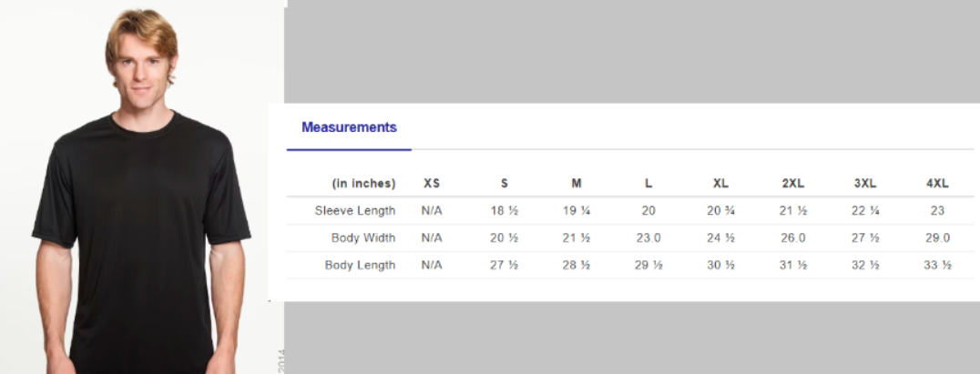Image resolution: width=980 pixels, height=374 pixels.
Task: Click the '(in inches)' units header
Action: (x=363, y=183)
